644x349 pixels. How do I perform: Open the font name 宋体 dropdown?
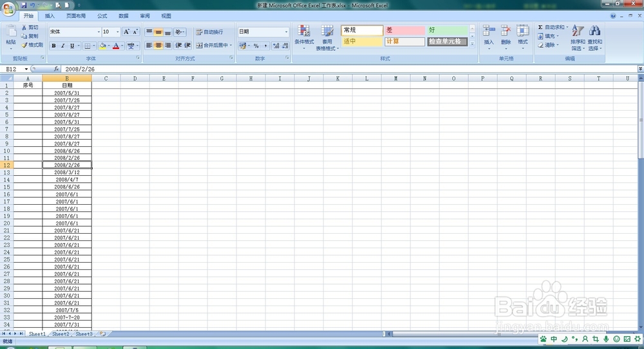coord(99,32)
